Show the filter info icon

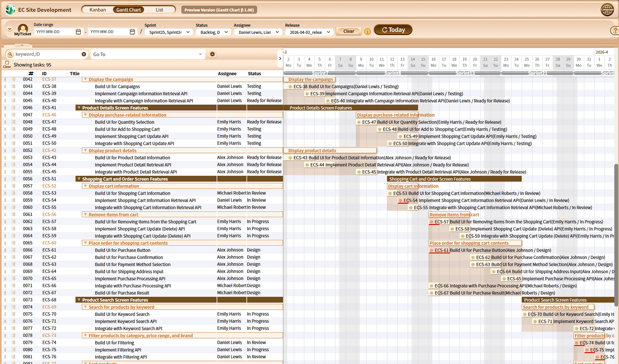[x=367, y=32]
